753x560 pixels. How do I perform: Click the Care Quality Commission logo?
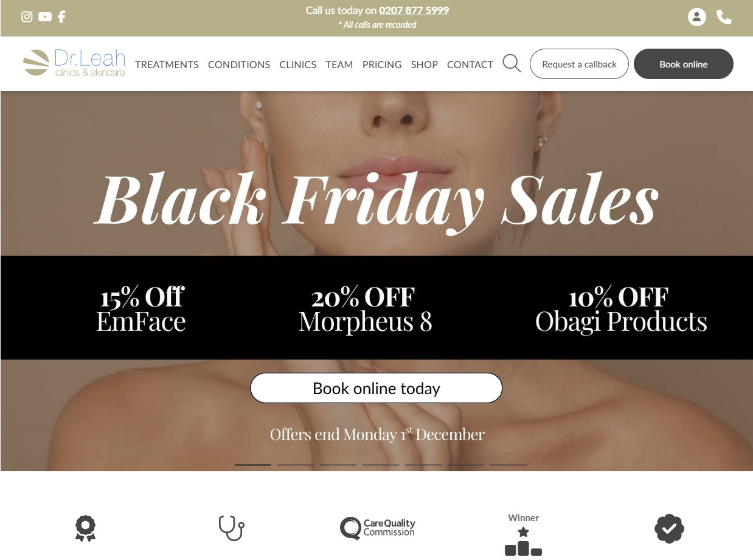[377, 528]
